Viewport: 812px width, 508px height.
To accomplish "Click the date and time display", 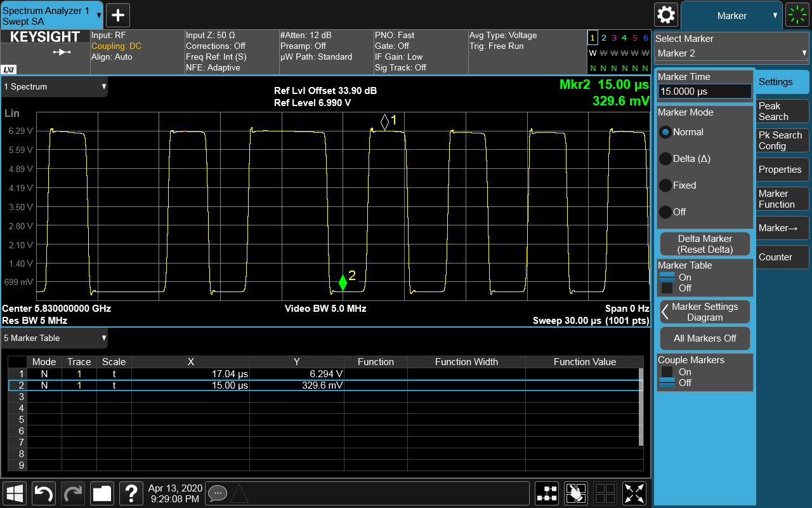I will pos(175,493).
